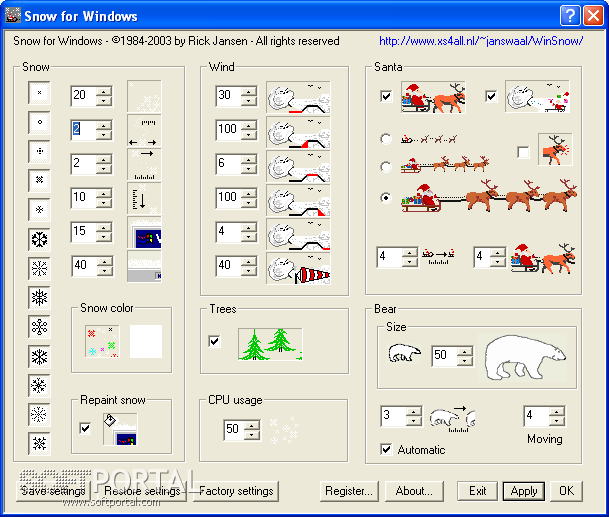Increase the bear size value 50
The image size is (609, 517).
pyautogui.click(x=465, y=352)
